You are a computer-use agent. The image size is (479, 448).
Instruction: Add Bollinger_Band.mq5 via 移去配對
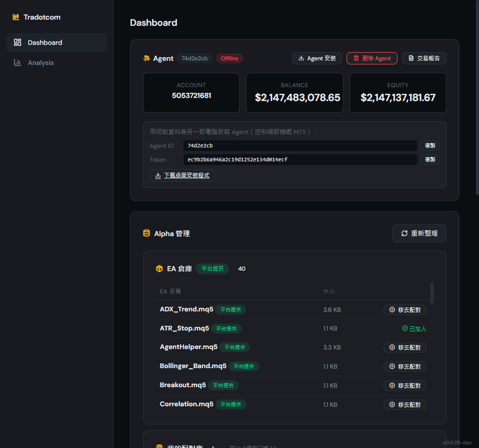click(405, 367)
